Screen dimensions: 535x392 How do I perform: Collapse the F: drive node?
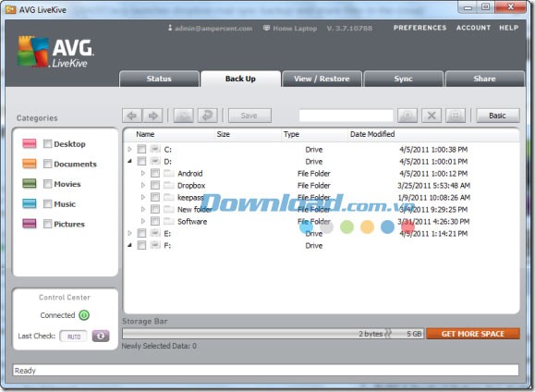pos(129,245)
